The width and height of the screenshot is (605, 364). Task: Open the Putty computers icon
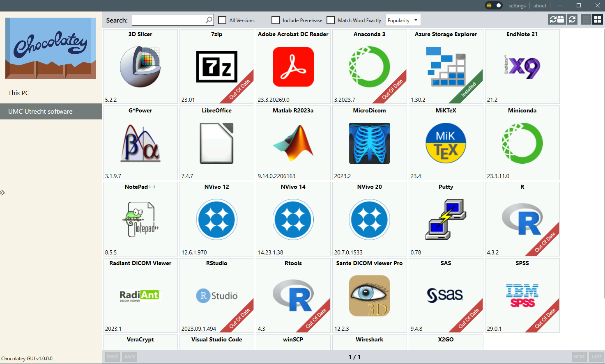coord(446,220)
